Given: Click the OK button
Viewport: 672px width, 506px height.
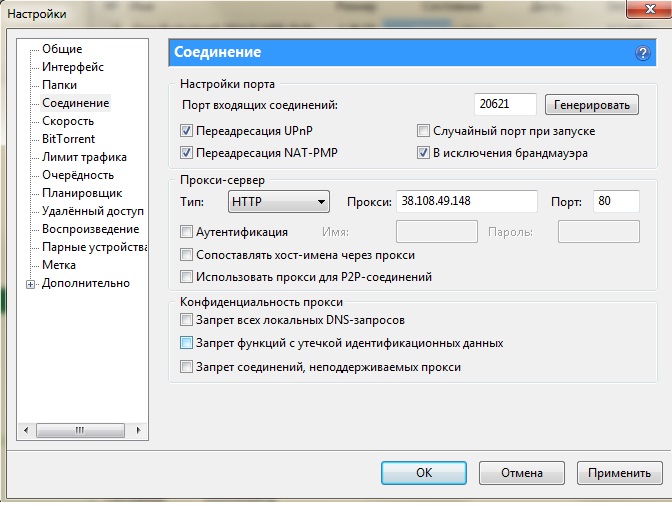Looking at the screenshot, I should 424,472.
